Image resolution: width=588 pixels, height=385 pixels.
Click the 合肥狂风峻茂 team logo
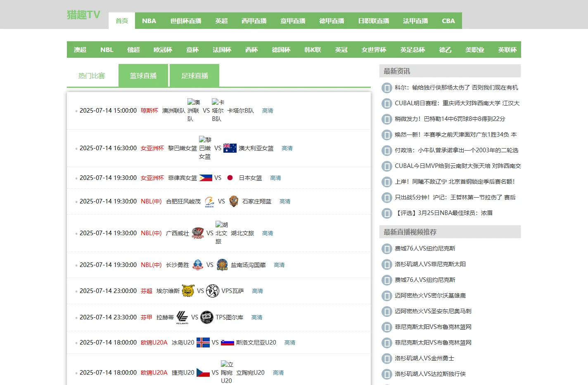209,201
